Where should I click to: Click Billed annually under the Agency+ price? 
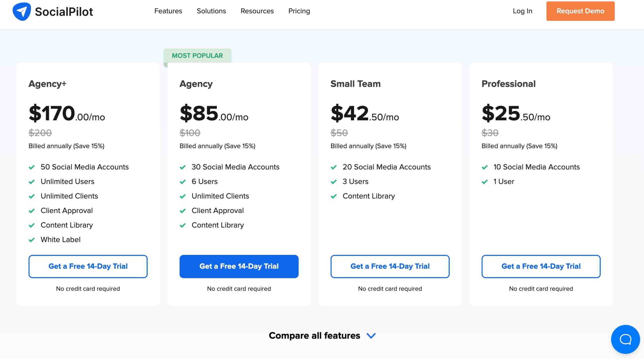point(66,146)
